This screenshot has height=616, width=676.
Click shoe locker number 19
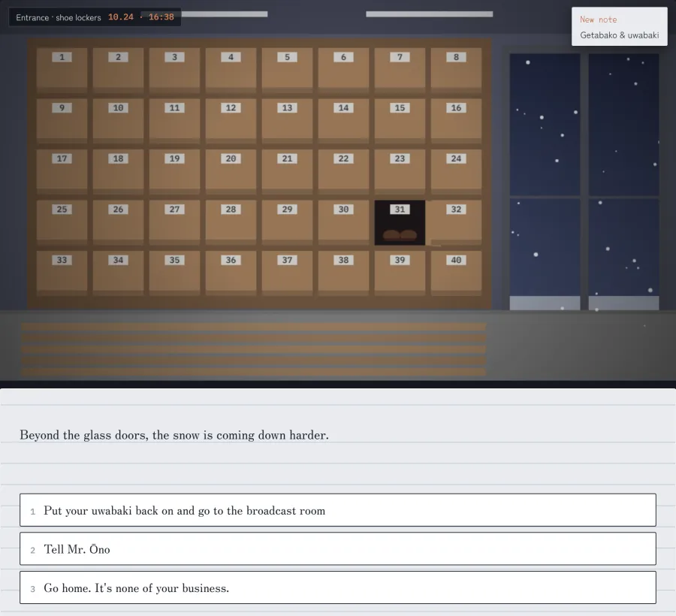[x=174, y=172]
